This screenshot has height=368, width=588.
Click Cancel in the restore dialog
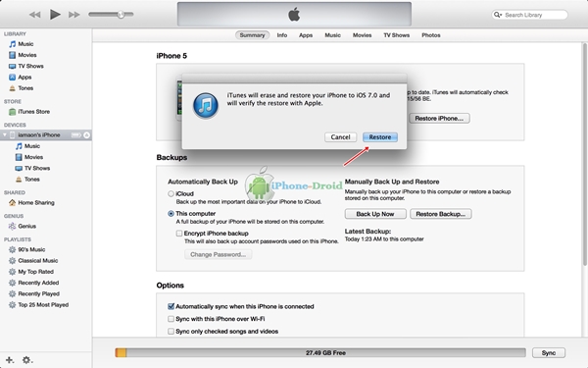coord(340,137)
